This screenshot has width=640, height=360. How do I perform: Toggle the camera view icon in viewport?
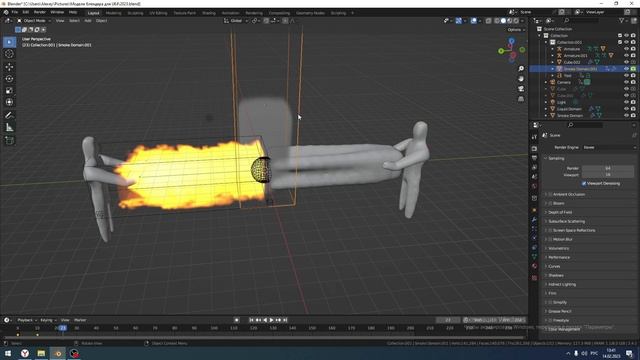(x=521, y=89)
